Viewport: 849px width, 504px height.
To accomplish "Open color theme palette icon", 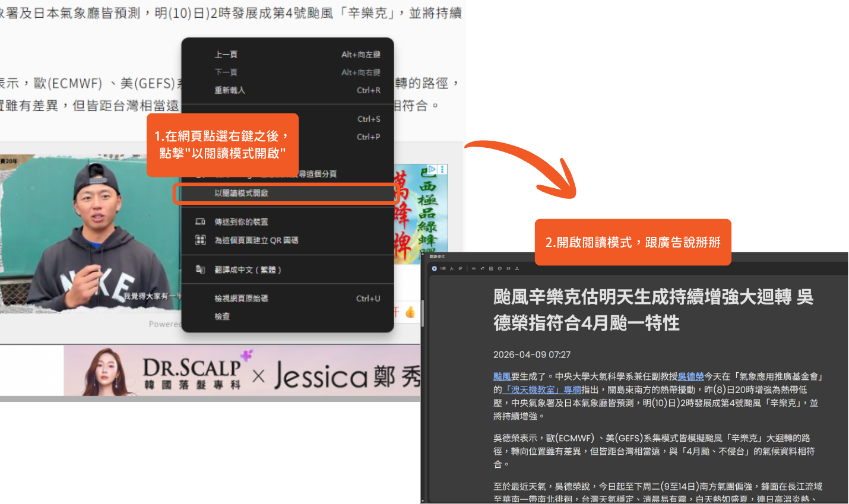I will click(500, 268).
